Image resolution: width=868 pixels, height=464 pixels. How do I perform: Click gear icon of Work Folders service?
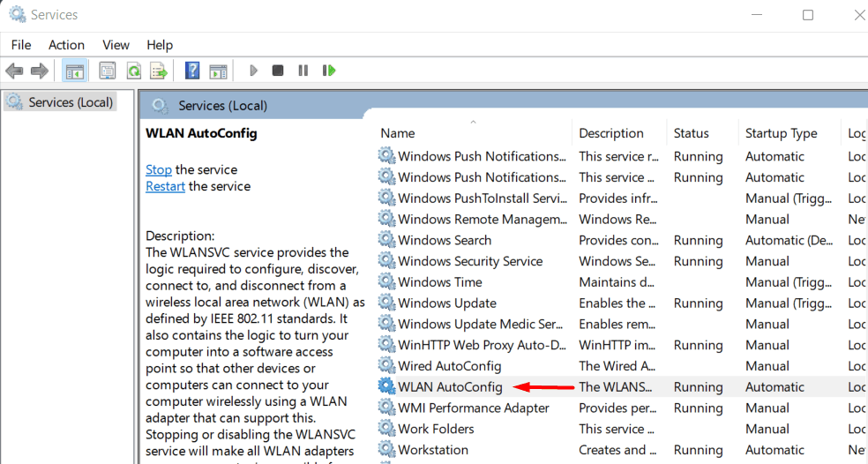(x=387, y=429)
